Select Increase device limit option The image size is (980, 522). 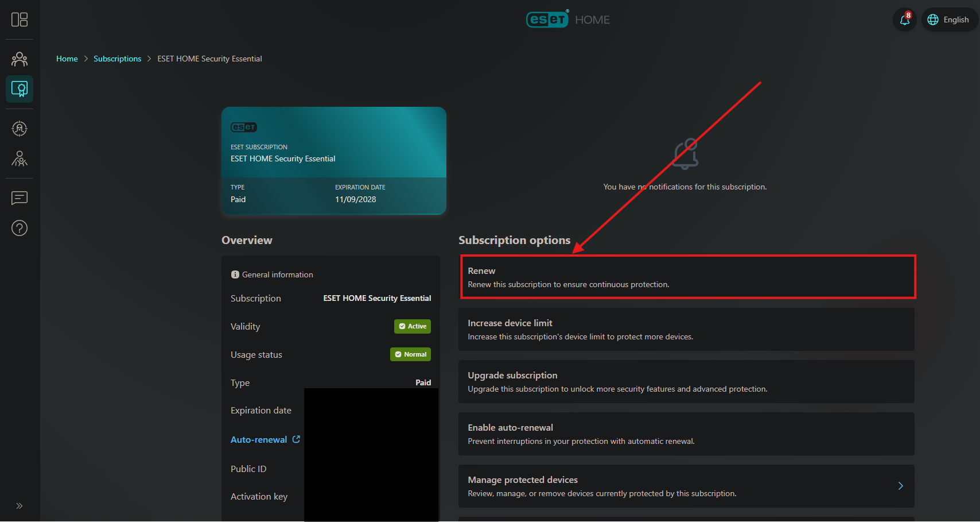pyautogui.click(x=686, y=329)
